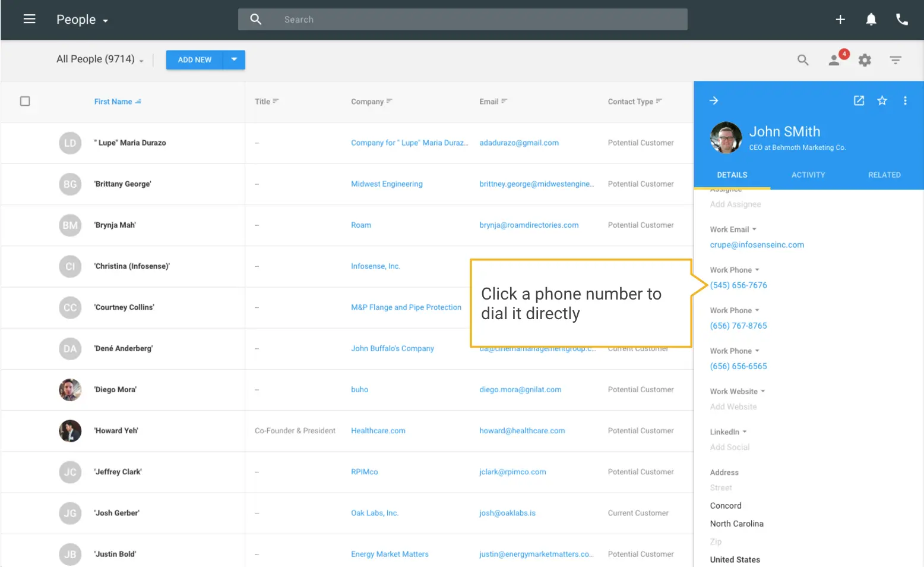
Task: Open the filter list icon
Action: pos(895,60)
